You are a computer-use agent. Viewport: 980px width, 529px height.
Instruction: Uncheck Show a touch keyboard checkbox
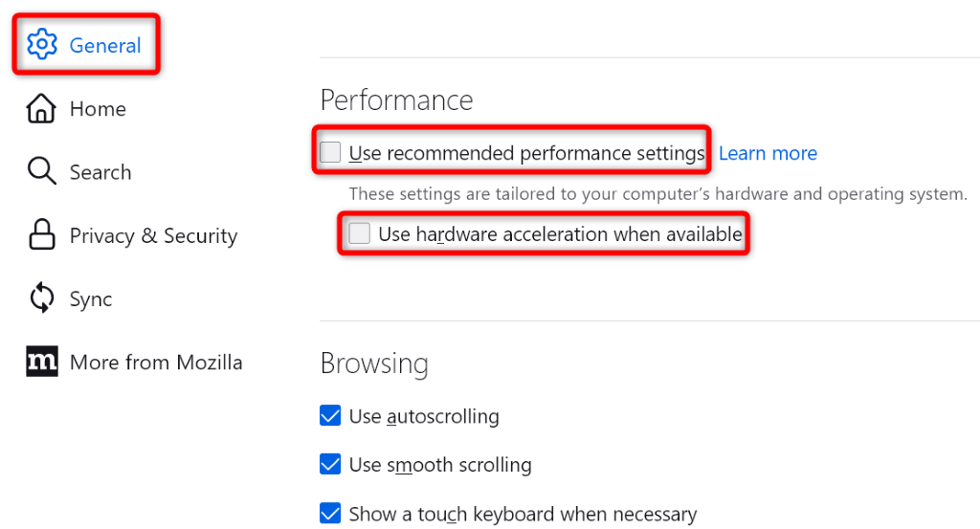[x=330, y=514]
